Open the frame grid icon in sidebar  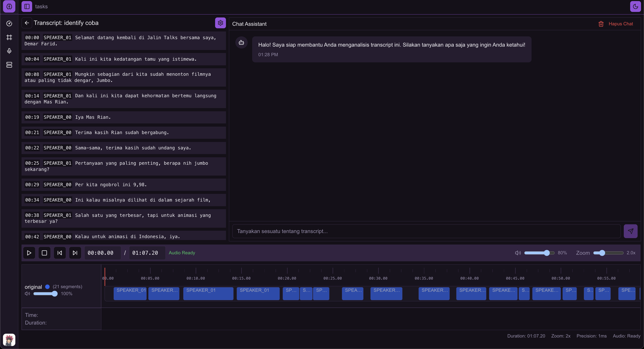[9, 37]
